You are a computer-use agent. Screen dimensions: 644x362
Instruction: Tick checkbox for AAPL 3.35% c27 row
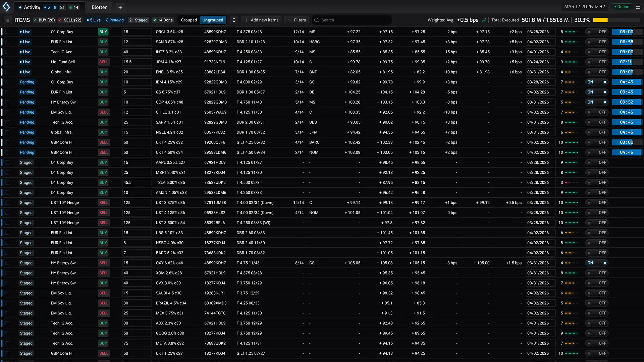[x=7, y=163]
